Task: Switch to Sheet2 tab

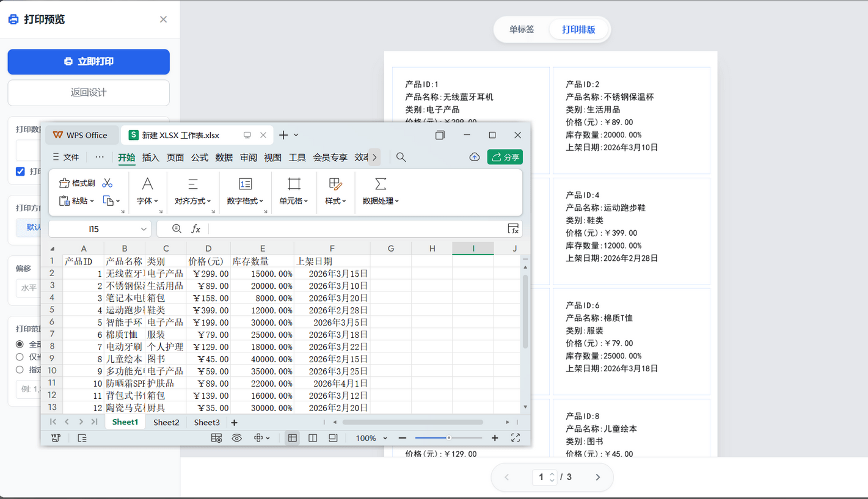Action: pyautogui.click(x=166, y=422)
